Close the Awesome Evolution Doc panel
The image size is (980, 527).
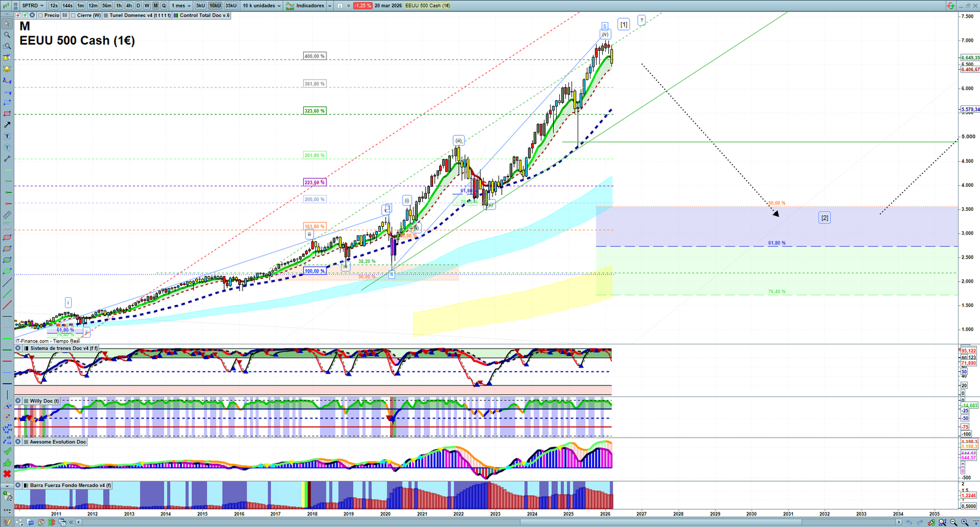tap(18, 442)
